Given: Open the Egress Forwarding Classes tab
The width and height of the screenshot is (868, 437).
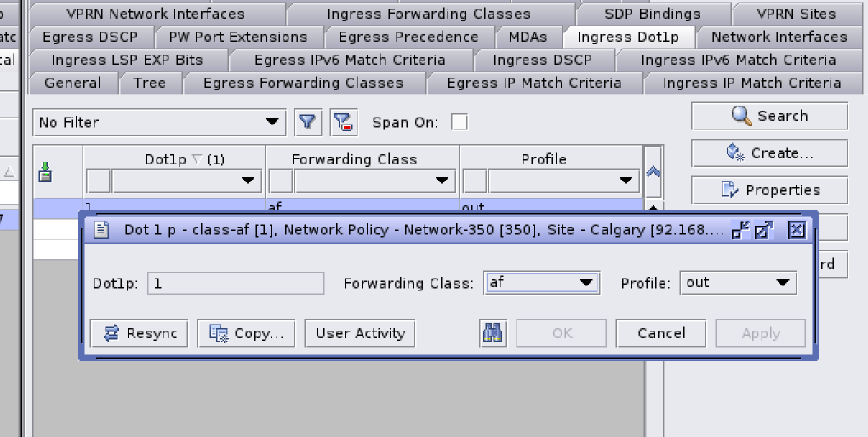Looking at the screenshot, I should (303, 83).
